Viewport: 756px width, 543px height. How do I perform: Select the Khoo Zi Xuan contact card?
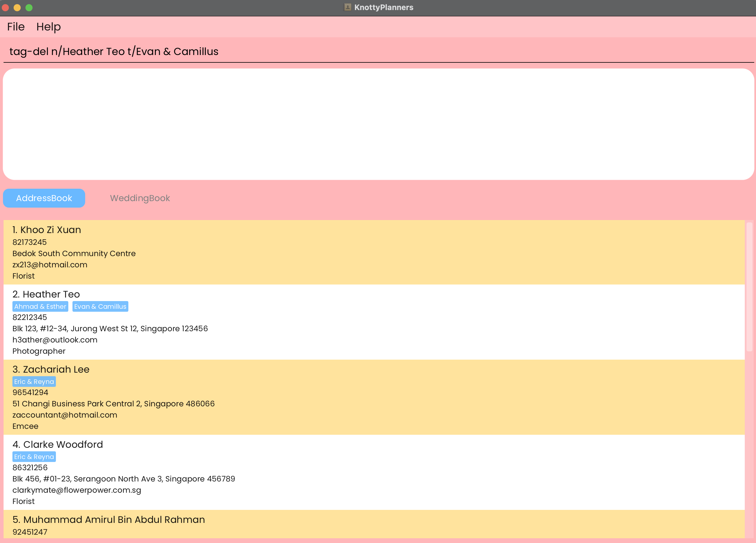[x=373, y=252]
